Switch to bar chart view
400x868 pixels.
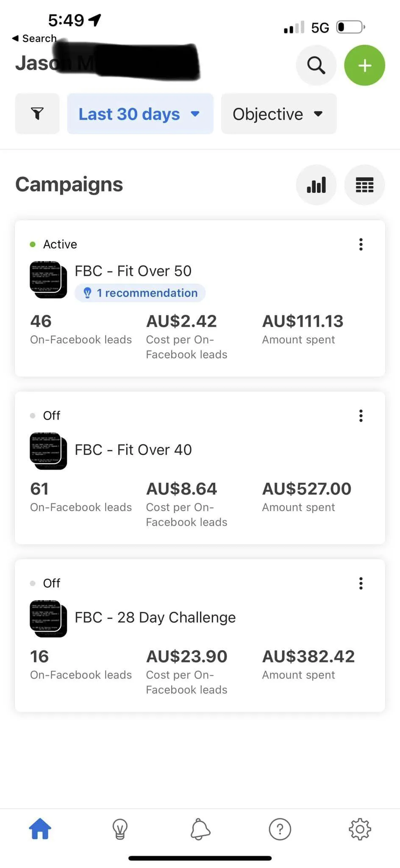pos(316,185)
